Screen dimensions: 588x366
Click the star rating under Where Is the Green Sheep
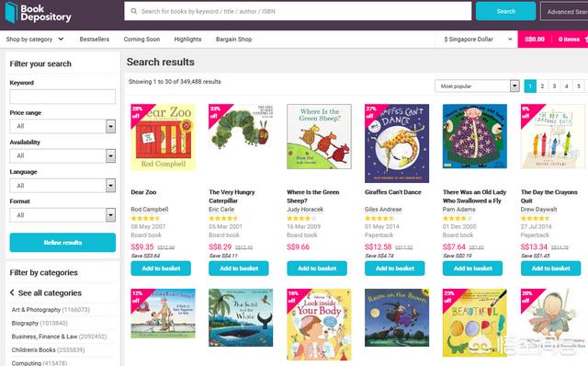[x=301, y=218]
